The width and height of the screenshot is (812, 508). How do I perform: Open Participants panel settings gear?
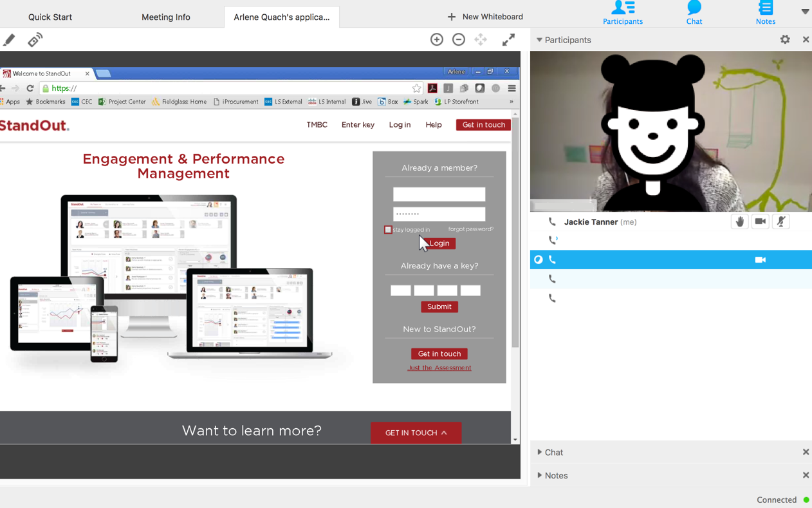click(x=785, y=40)
